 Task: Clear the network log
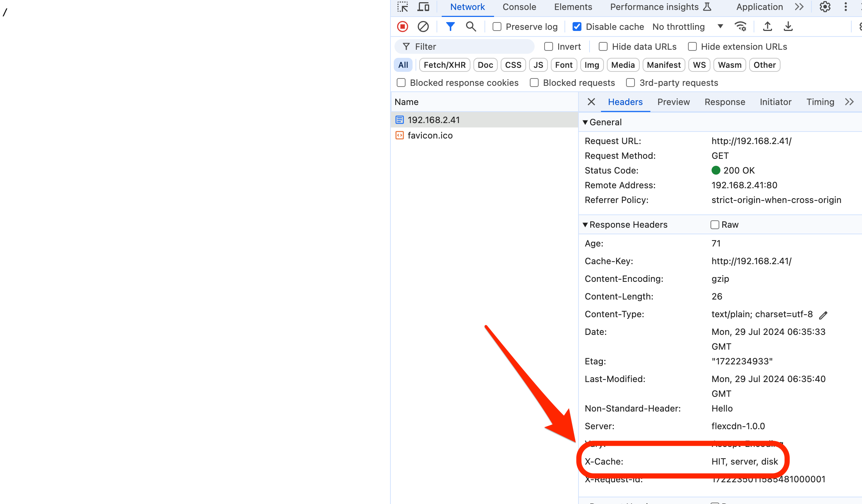point(423,27)
